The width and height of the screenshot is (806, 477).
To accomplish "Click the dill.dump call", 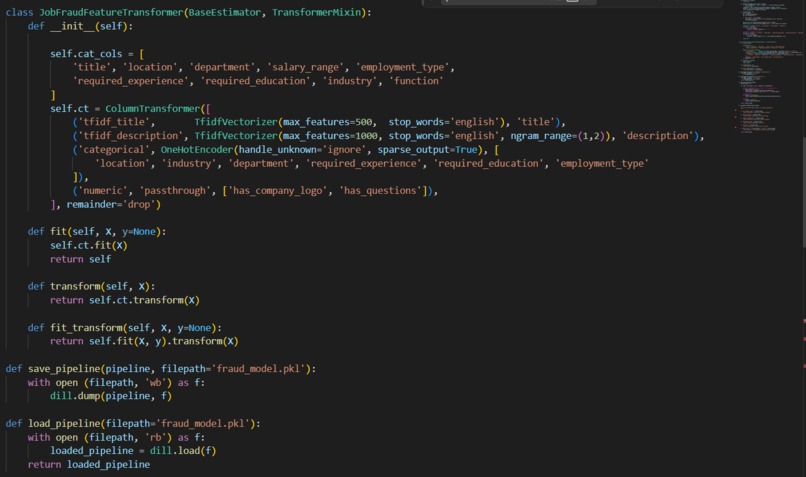I will point(75,396).
